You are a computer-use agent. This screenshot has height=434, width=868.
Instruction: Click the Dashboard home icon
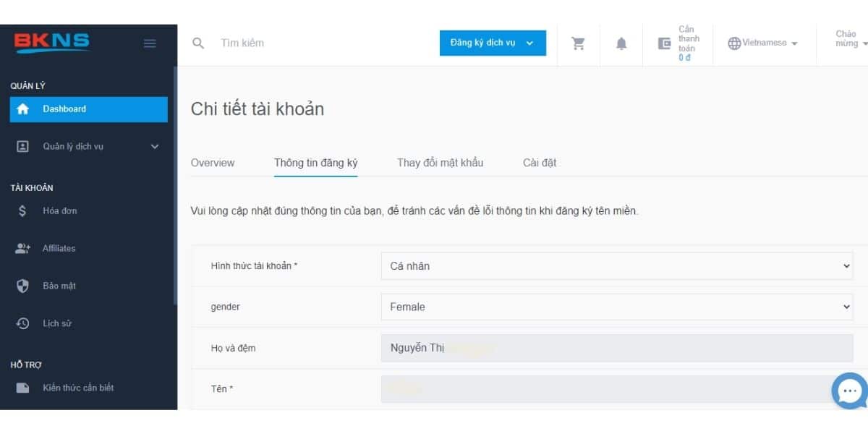coord(22,109)
